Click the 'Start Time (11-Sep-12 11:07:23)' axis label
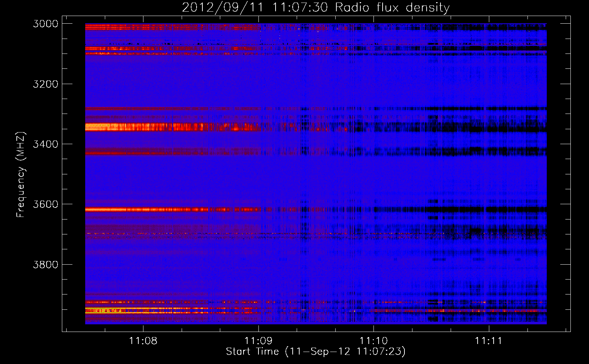This screenshot has height=364, width=589. (316, 352)
